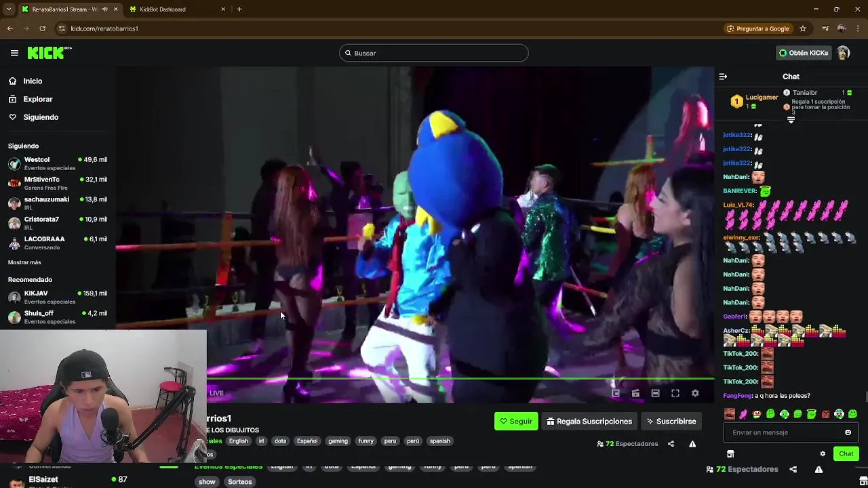
Task: Go back in browser history
Action: point(9,28)
